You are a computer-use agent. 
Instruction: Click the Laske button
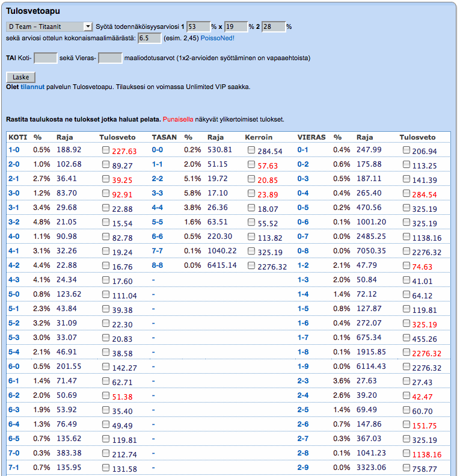[20, 77]
